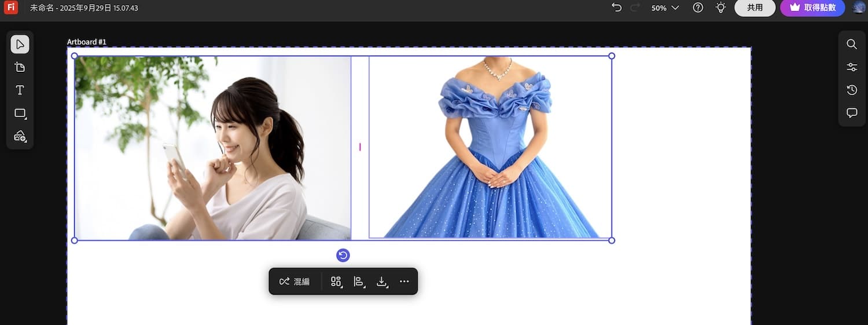This screenshot has width=868, height=325.
Task: Click the 共用 share button
Action: [755, 8]
